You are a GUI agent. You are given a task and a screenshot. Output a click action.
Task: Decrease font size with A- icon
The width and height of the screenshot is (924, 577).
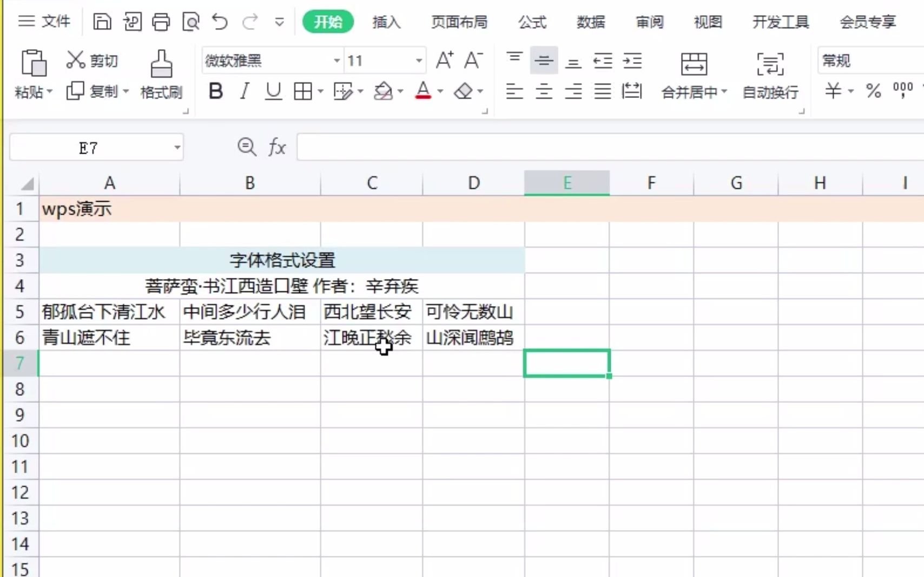[473, 60]
